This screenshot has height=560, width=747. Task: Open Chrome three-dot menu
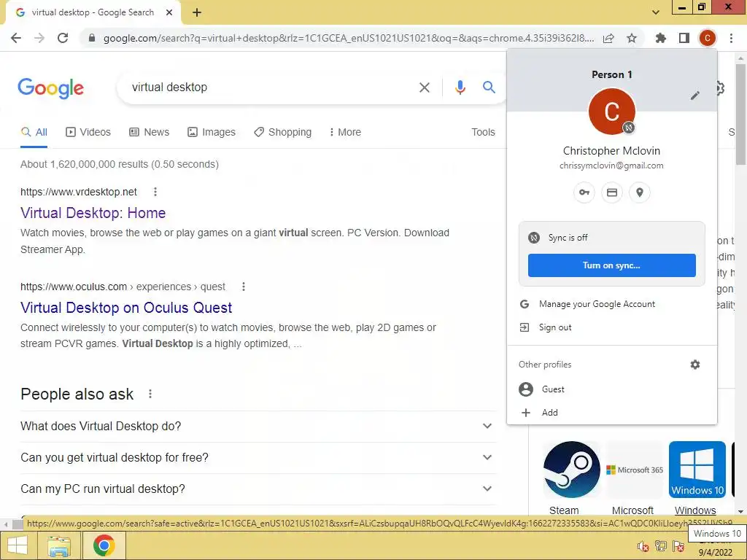[x=731, y=38]
